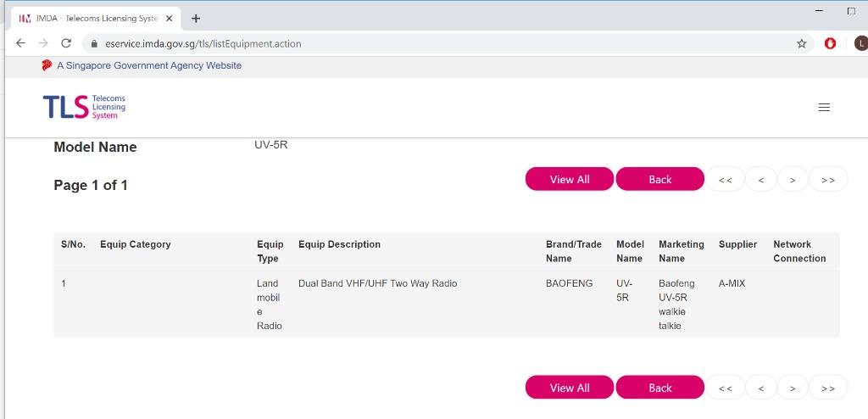Go to first page using lower << button
Image resolution: width=868 pixels, height=419 pixels.
coord(726,388)
